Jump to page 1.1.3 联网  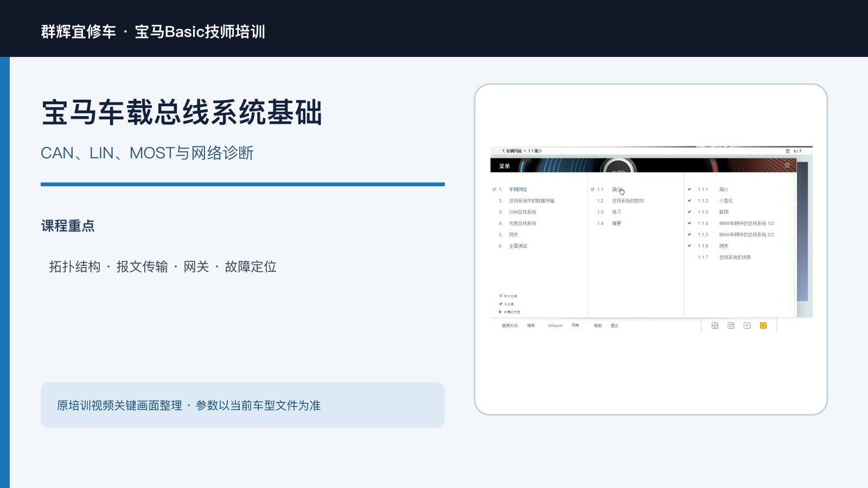click(x=713, y=212)
